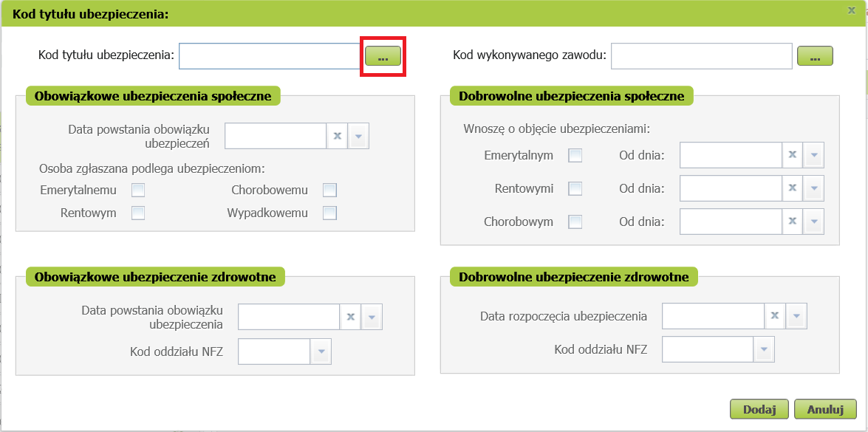Click 'Dobrowolne ubezpieczenia społeczne' section header
Screen dimensions: 868x432
(572, 96)
